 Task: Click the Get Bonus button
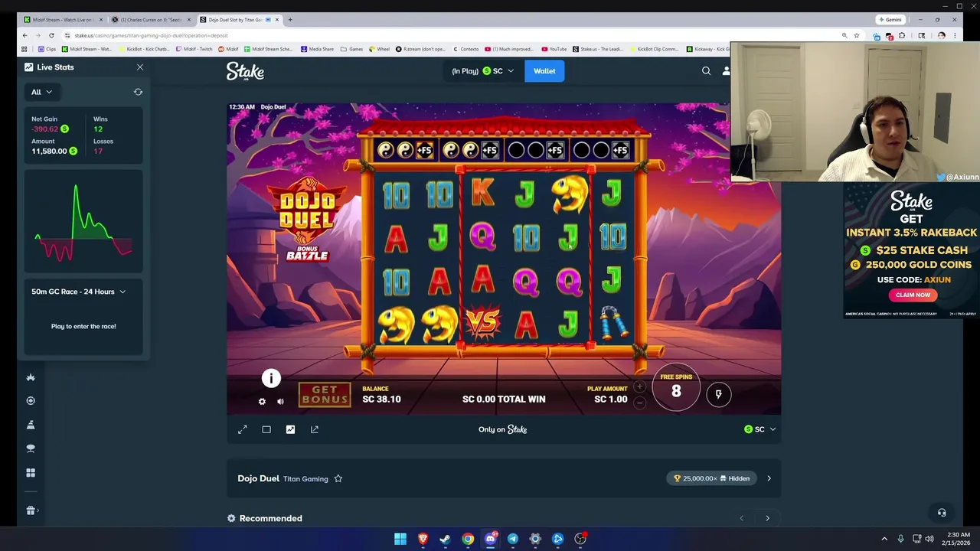[x=325, y=395]
